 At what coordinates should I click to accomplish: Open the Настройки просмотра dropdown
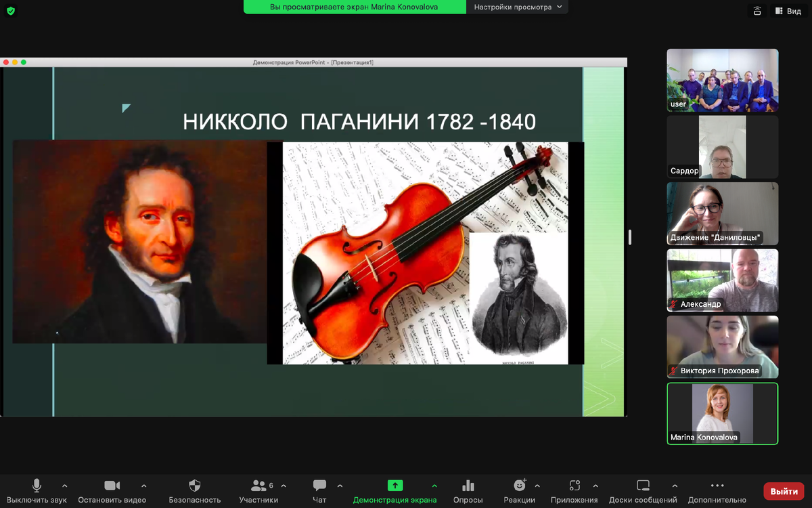[x=518, y=7]
